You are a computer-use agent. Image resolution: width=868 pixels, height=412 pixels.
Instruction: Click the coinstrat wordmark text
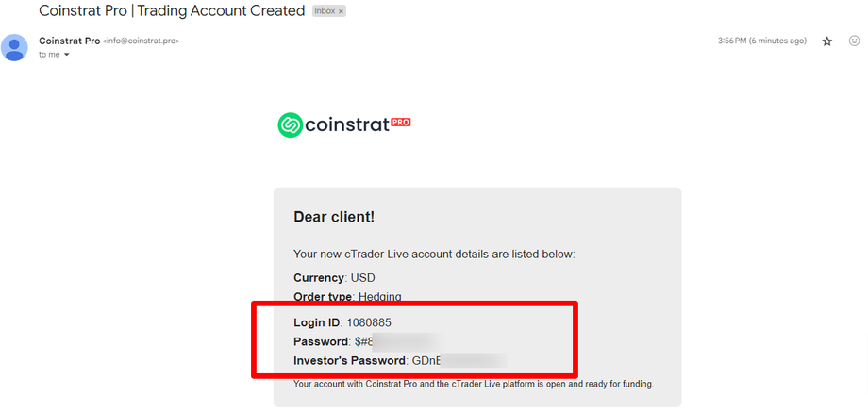tap(346, 125)
